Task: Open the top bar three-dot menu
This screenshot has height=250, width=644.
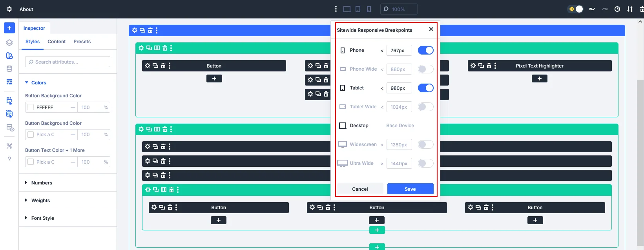Action: pyautogui.click(x=336, y=9)
